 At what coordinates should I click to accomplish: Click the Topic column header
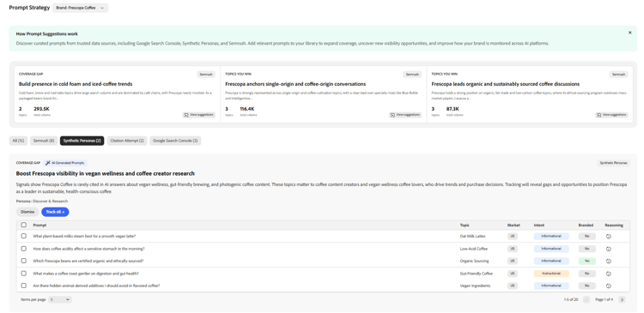pos(465,226)
